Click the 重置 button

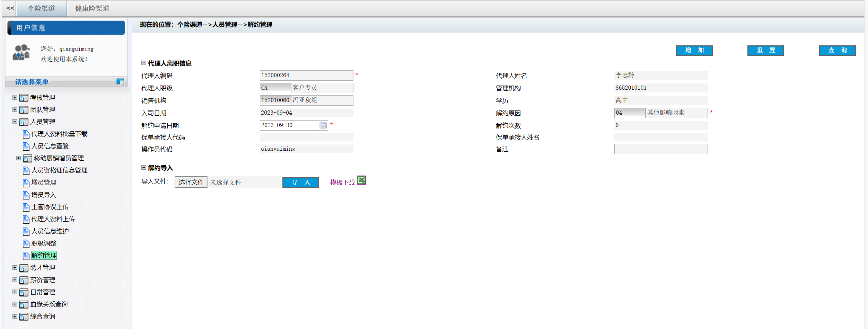click(766, 50)
